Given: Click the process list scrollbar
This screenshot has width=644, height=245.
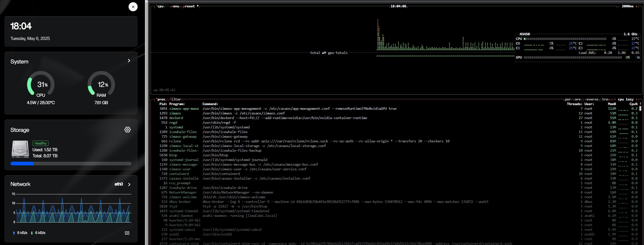Looking at the screenshot, I should click(640, 109).
